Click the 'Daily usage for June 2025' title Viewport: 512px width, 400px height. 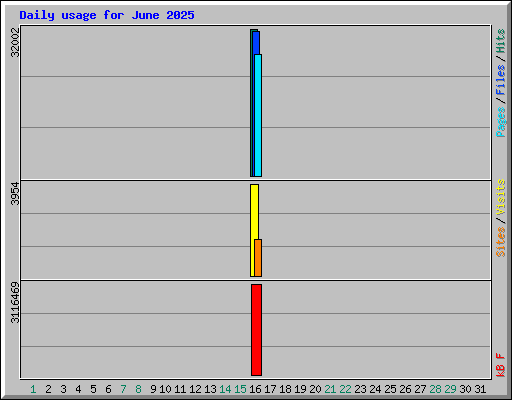[107, 15]
